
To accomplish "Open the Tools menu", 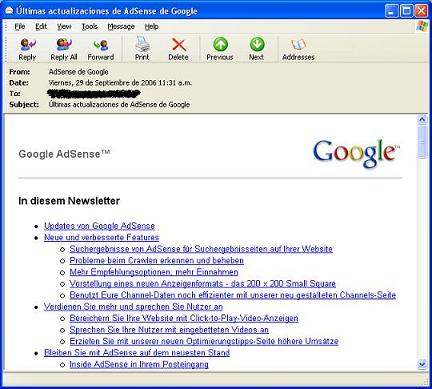I will pyautogui.click(x=90, y=27).
